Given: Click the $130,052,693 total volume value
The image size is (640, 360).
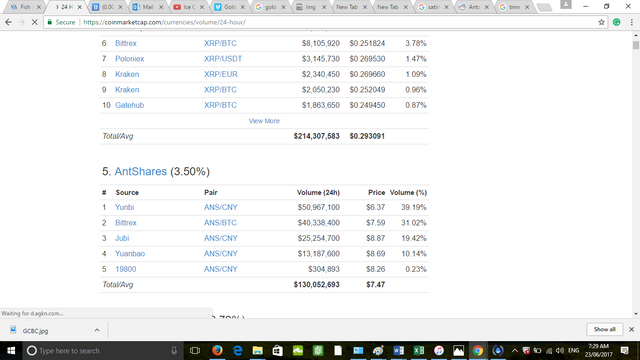Looking at the screenshot, I should (x=316, y=285).
